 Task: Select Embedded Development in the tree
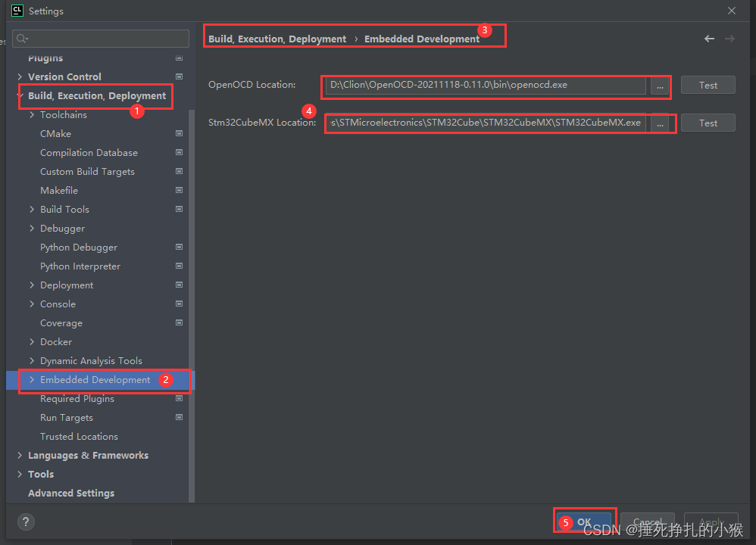point(96,380)
